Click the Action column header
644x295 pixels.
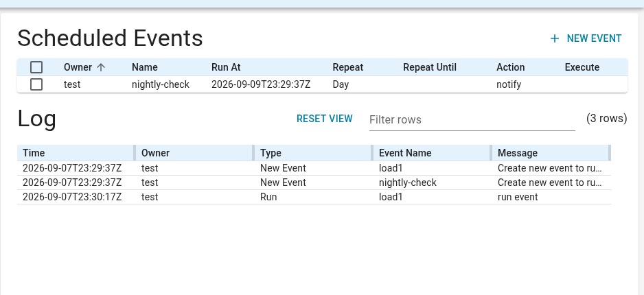click(x=511, y=67)
